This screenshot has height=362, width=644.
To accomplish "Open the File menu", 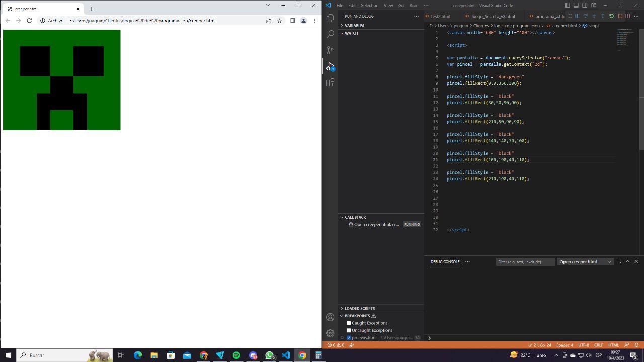I will click(x=340, y=5).
